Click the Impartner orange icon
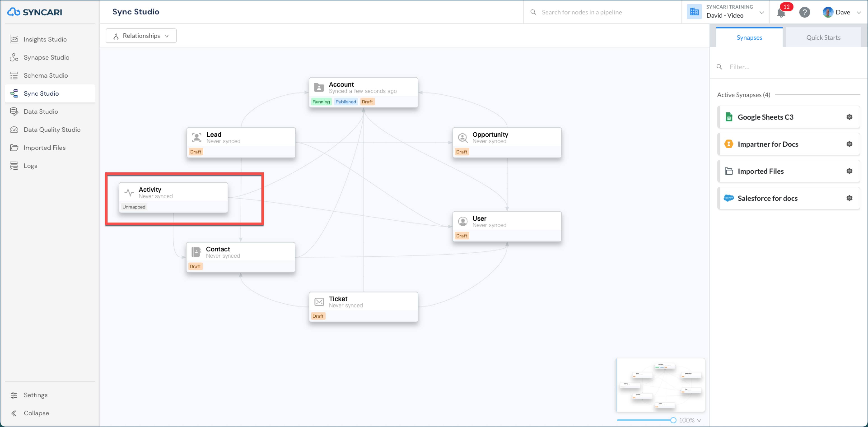This screenshot has height=427, width=868. tap(728, 144)
